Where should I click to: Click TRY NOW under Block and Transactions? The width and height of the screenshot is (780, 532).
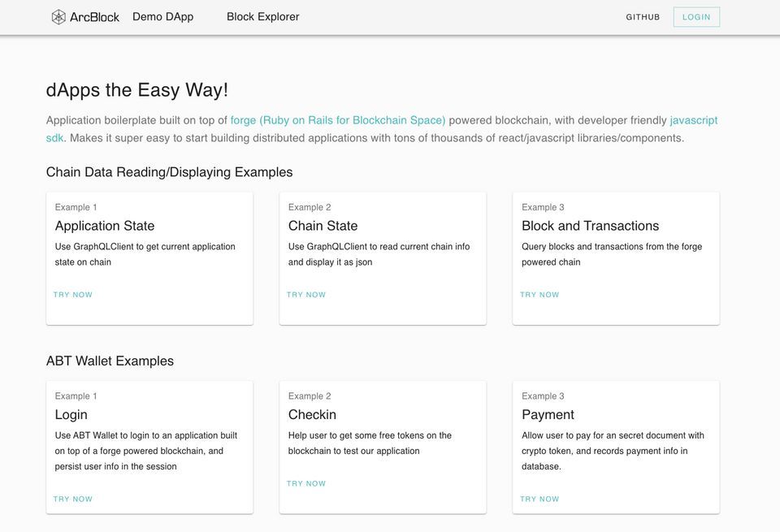click(539, 295)
